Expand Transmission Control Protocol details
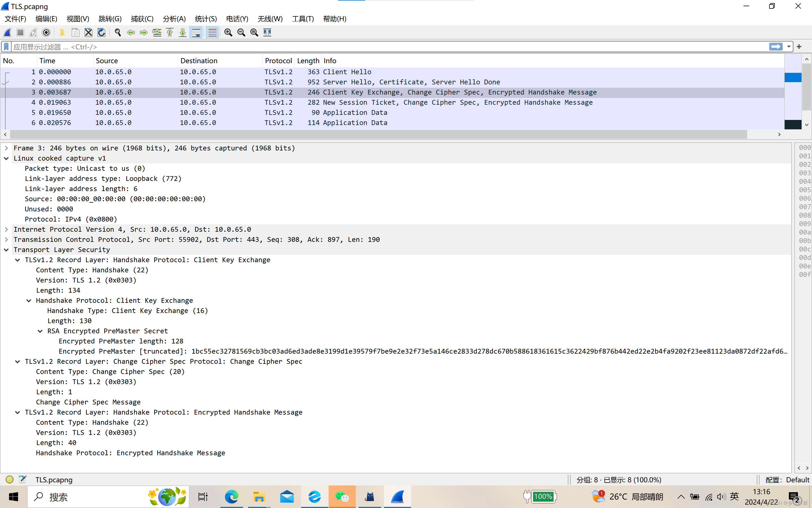The height and width of the screenshot is (508, 812). point(6,240)
